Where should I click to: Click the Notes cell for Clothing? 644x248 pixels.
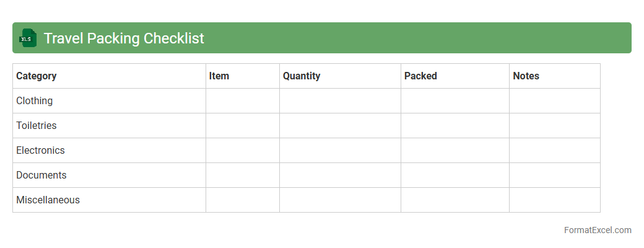tap(555, 100)
